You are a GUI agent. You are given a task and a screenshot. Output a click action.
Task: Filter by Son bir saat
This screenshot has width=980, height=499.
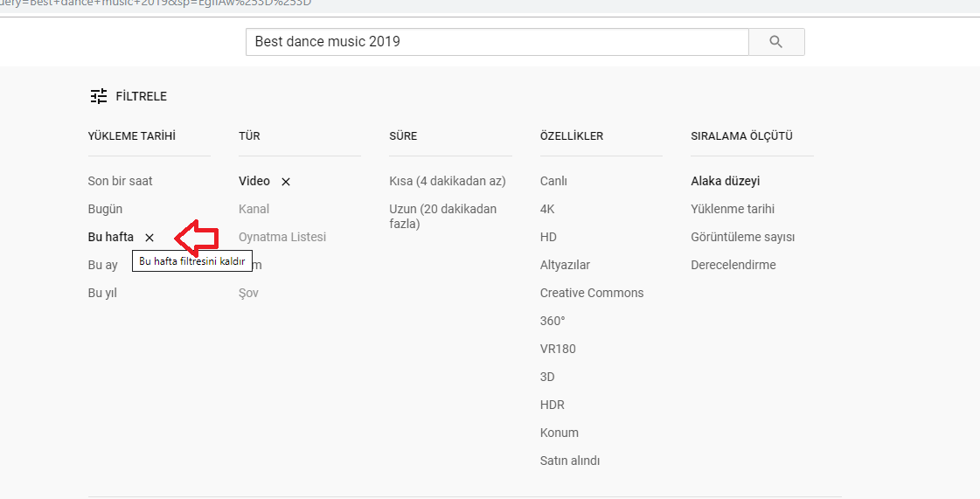tap(121, 181)
